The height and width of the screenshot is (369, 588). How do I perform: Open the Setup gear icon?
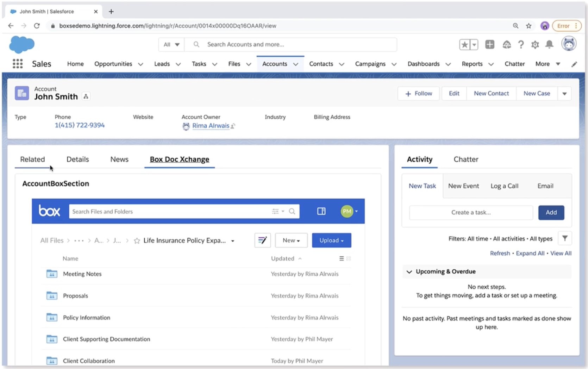pyautogui.click(x=535, y=45)
